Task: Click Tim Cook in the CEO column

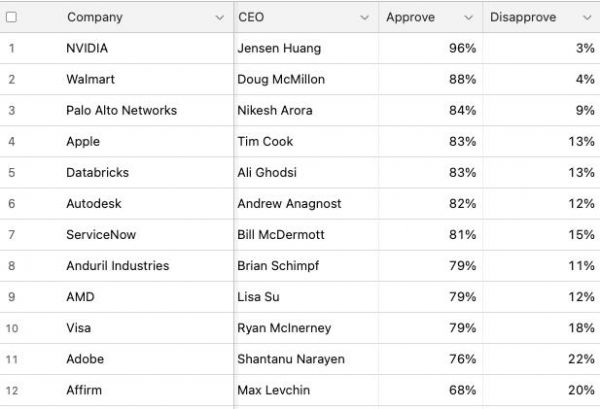Action: 265,141
